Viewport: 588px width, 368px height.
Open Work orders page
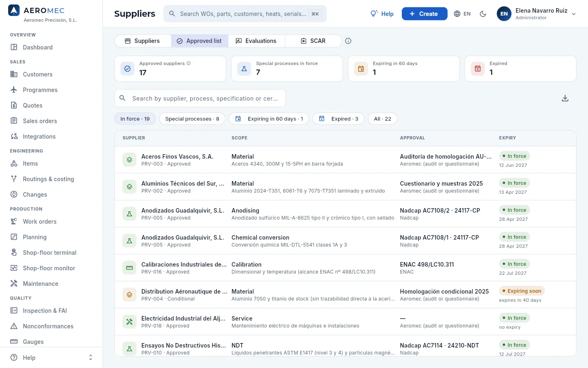point(51,222)
